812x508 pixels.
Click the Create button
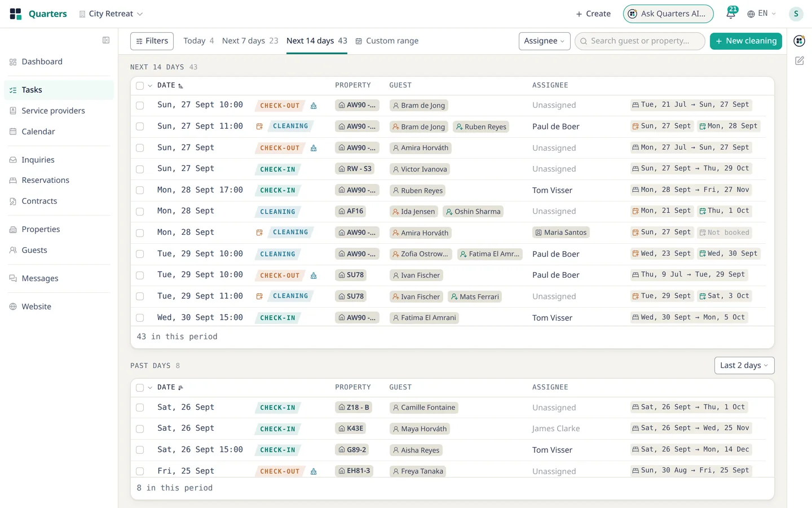coord(593,14)
